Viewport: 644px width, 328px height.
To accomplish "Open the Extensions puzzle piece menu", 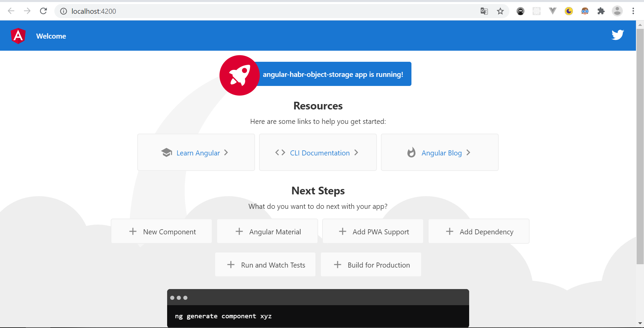I will click(x=601, y=11).
